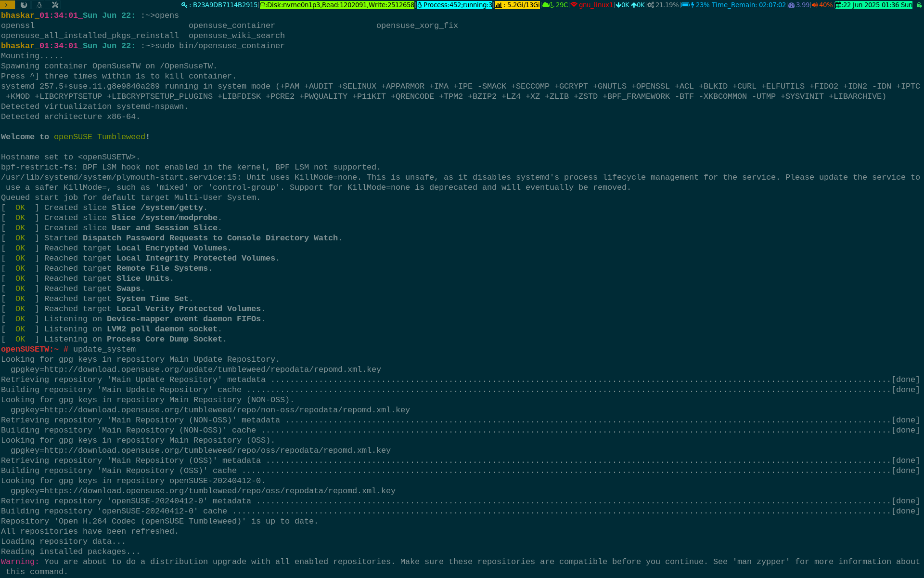The height and width of the screenshot is (578, 924).
Task: Click the disk nvme0n1p3 read/write indicator
Action: (337, 5)
